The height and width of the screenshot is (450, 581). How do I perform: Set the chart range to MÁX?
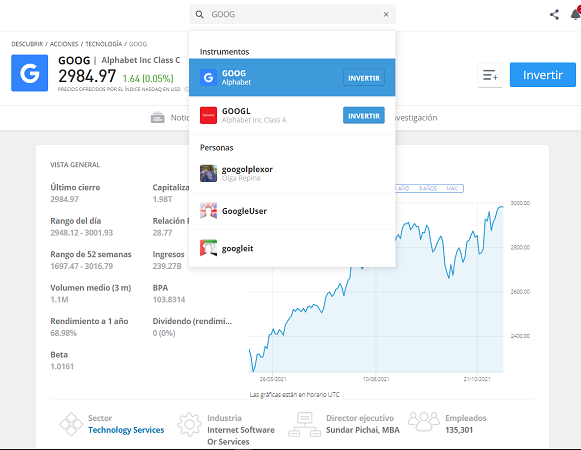coord(452,188)
